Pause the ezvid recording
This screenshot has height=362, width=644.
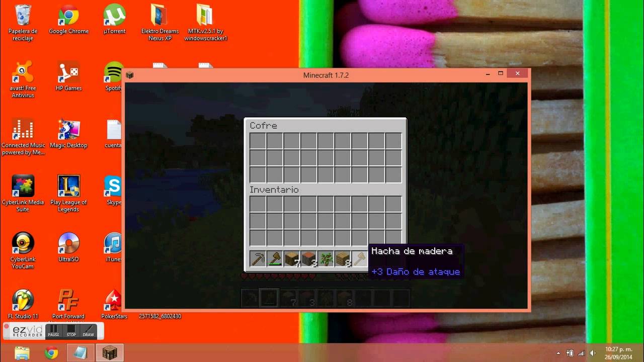coord(53,331)
